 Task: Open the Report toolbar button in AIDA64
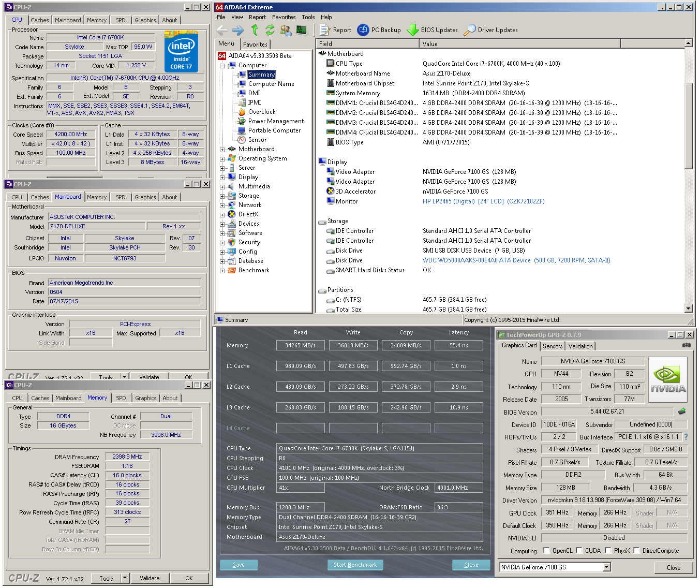tap(335, 30)
